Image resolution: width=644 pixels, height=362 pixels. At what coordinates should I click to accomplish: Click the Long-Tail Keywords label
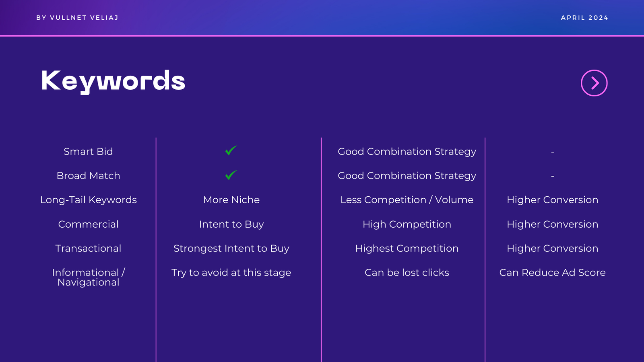tap(88, 200)
